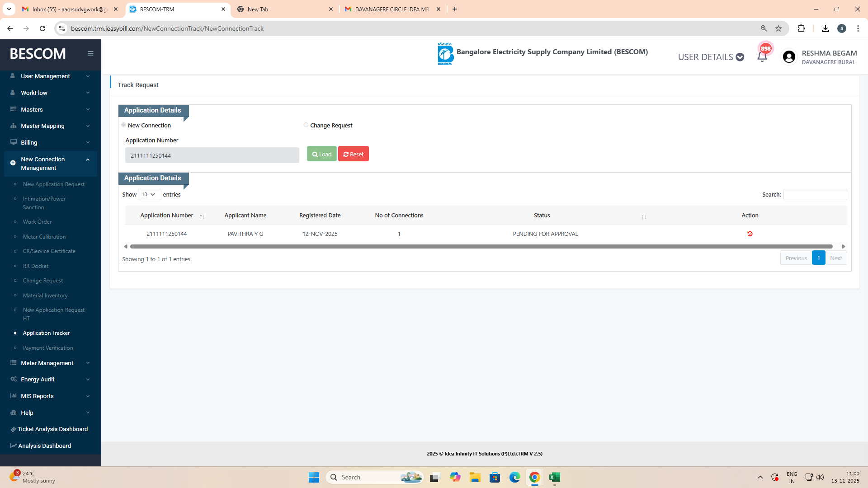
Task: Click the red history action icon in row
Action: (750, 234)
